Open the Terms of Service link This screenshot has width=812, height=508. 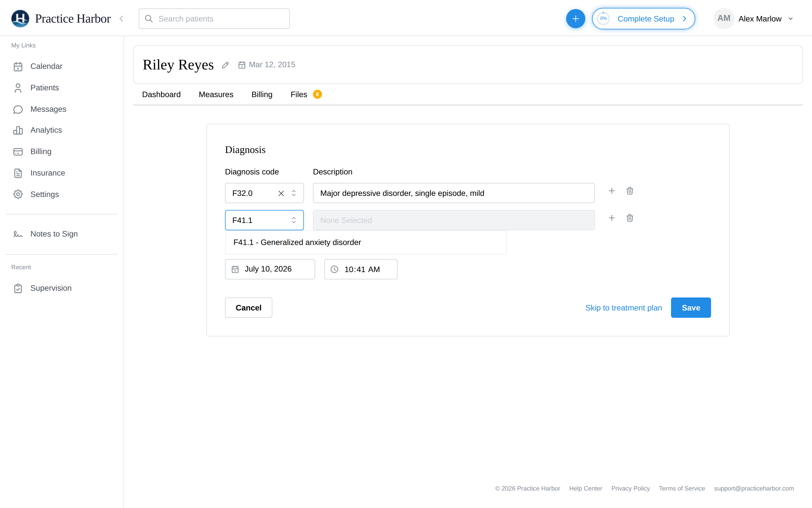[682, 489]
